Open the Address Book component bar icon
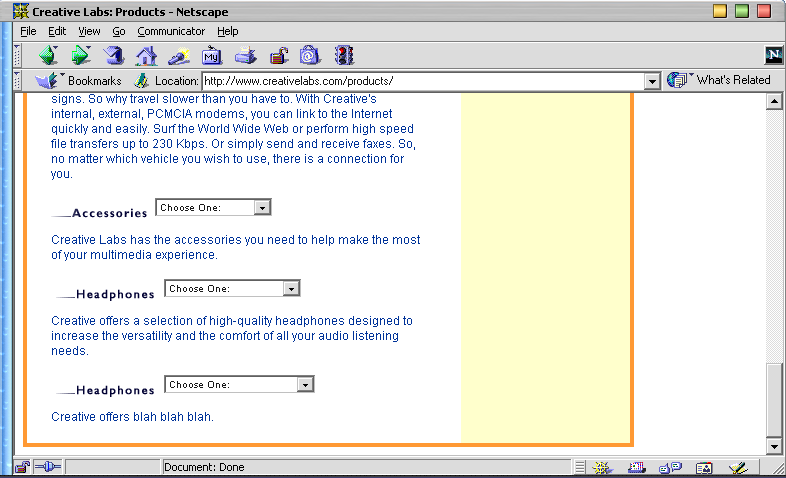 pos(704,468)
